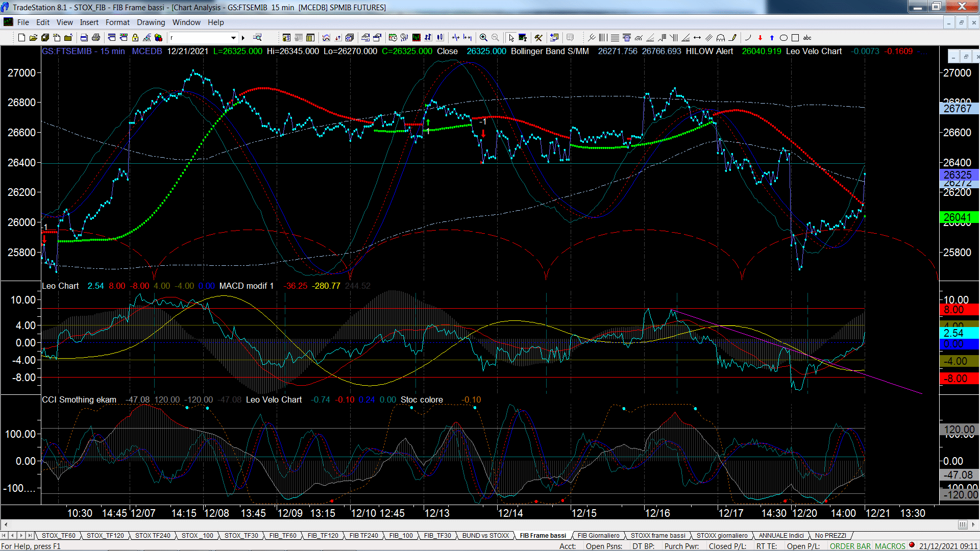The width and height of the screenshot is (980, 551).
Task: Switch to the No PREZZI tab
Action: [831, 536]
